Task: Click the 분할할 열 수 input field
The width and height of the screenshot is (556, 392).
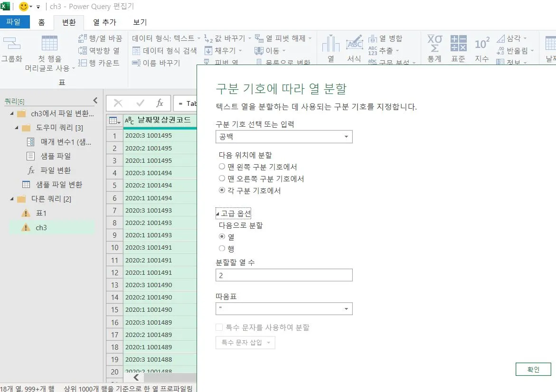Action: 284,275
